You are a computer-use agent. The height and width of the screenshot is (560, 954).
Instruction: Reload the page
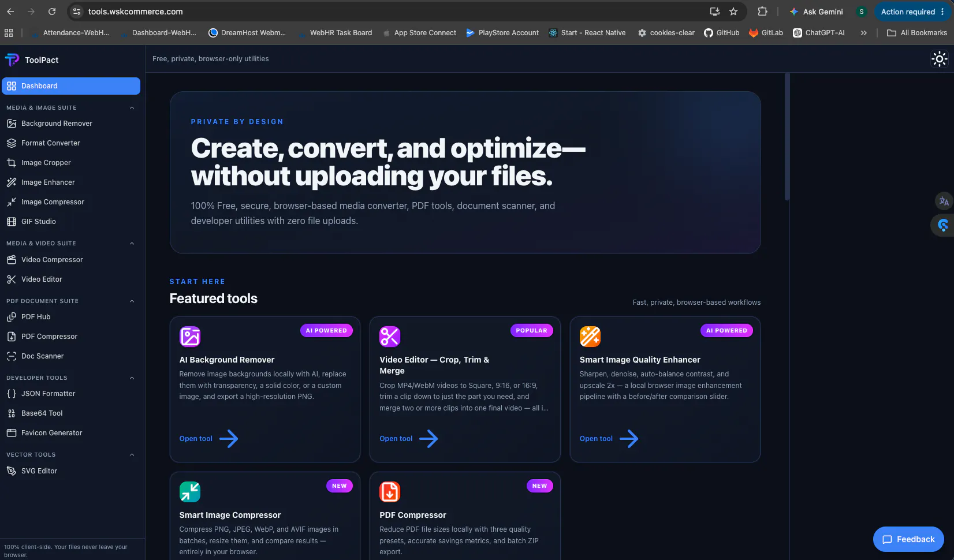[52, 12]
